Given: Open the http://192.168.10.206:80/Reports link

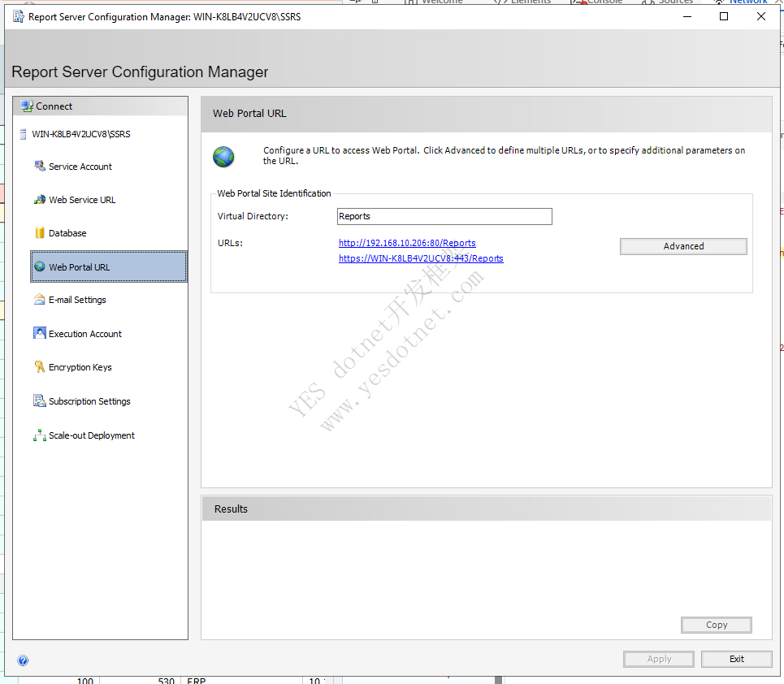Looking at the screenshot, I should tap(407, 243).
